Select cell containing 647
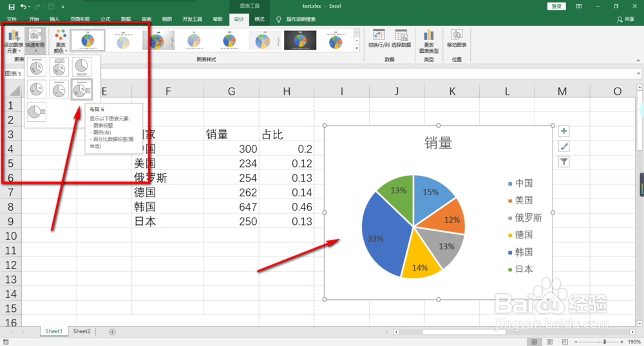The width and height of the screenshot is (644, 346). [x=231, y=207]
